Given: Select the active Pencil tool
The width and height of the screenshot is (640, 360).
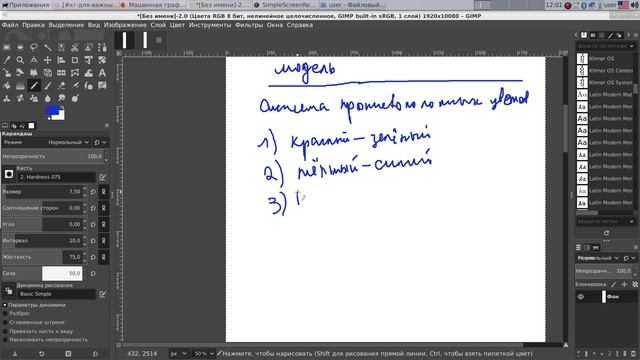Looking at the screenshot, I should coord(34,86).
